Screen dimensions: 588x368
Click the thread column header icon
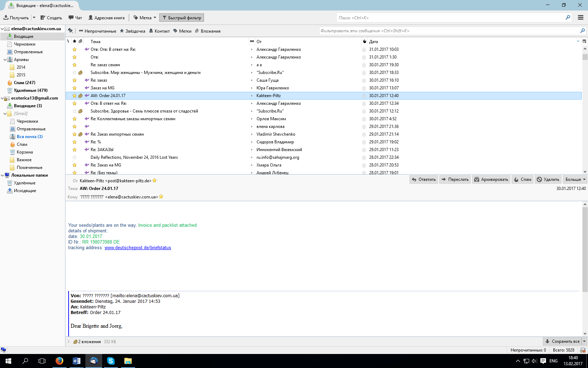[68, 41]
